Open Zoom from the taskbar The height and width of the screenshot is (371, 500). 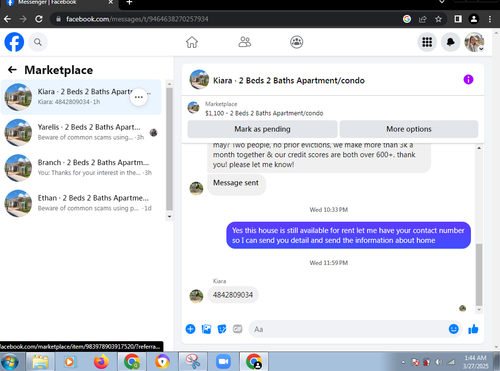click(x=223, y=362)
